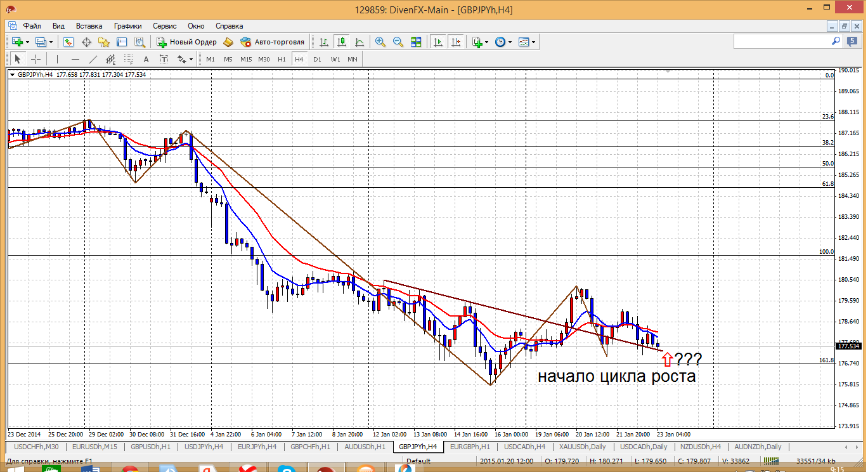
Task: Click the zoom out magnifier icon
Action: coord(398,42)
